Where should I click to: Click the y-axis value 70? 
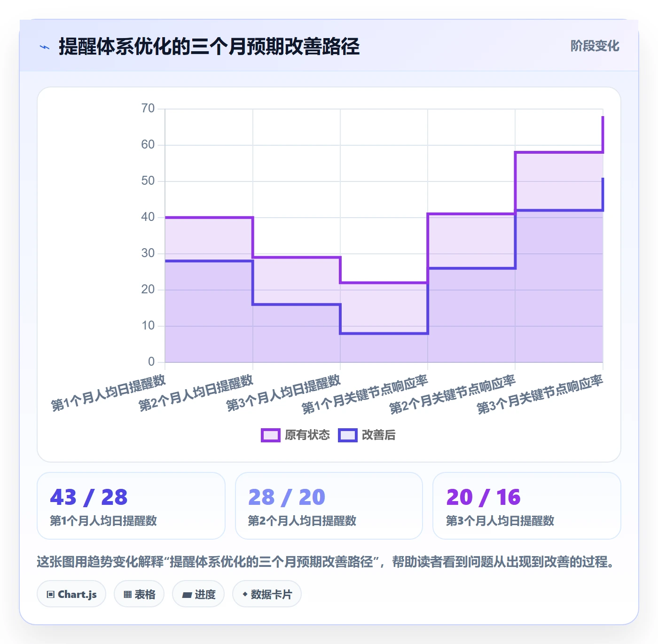point(148,109)
